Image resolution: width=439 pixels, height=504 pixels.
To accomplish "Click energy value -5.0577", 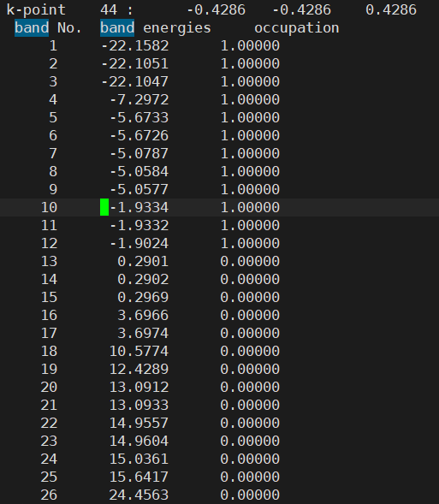I will (139, 190).
